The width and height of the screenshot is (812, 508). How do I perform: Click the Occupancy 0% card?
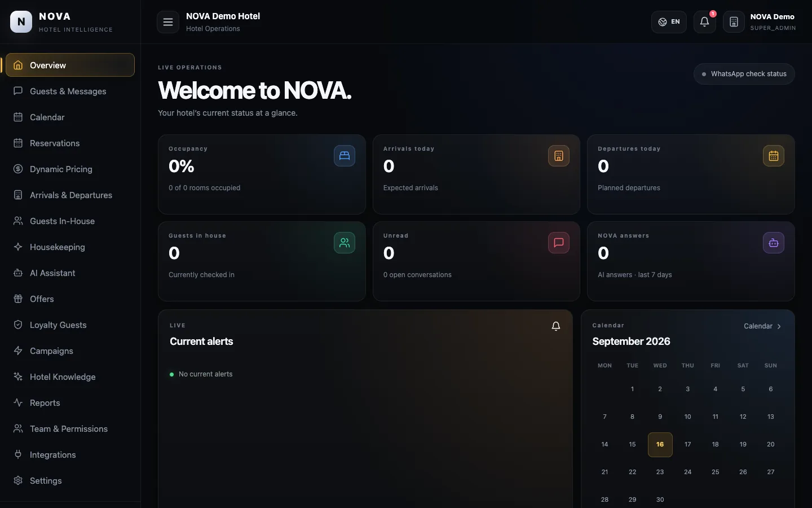coord(262,174)
